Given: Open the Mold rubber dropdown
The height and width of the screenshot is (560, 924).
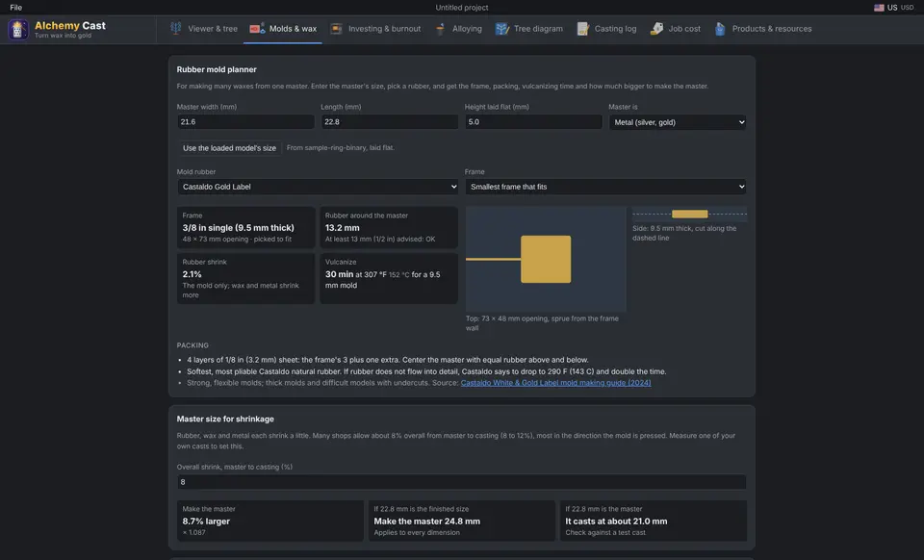Looking at the screenshot, I should pyautogui.click(x=318, y=187).
